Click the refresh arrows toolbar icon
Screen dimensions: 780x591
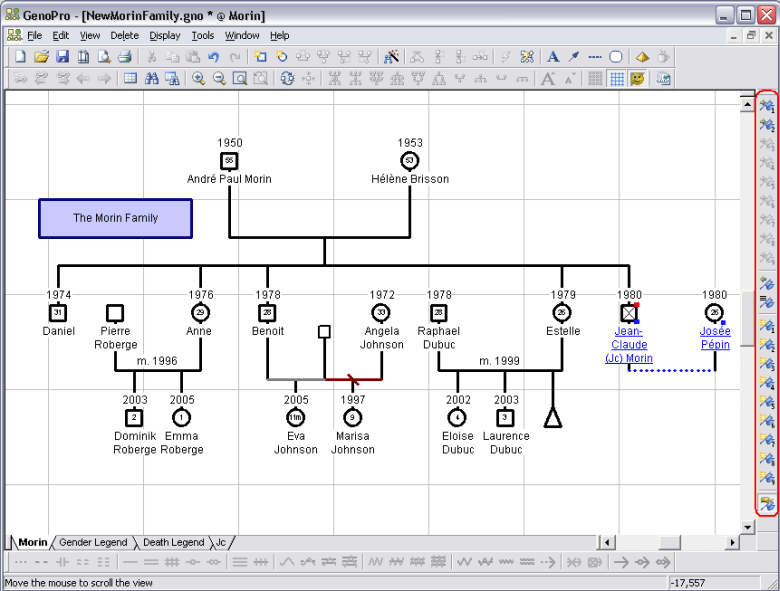point(287,78)
